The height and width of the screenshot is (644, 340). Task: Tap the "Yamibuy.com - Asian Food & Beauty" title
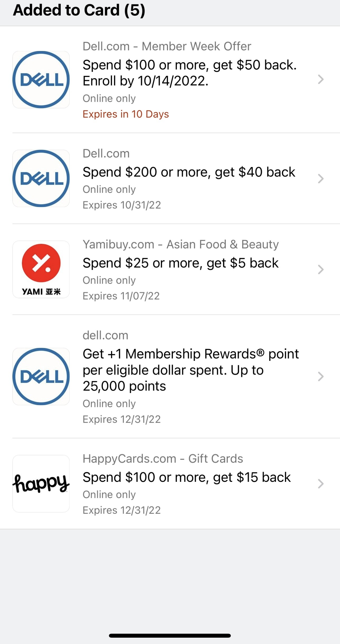pyautogui.click(x=180, y=244)
